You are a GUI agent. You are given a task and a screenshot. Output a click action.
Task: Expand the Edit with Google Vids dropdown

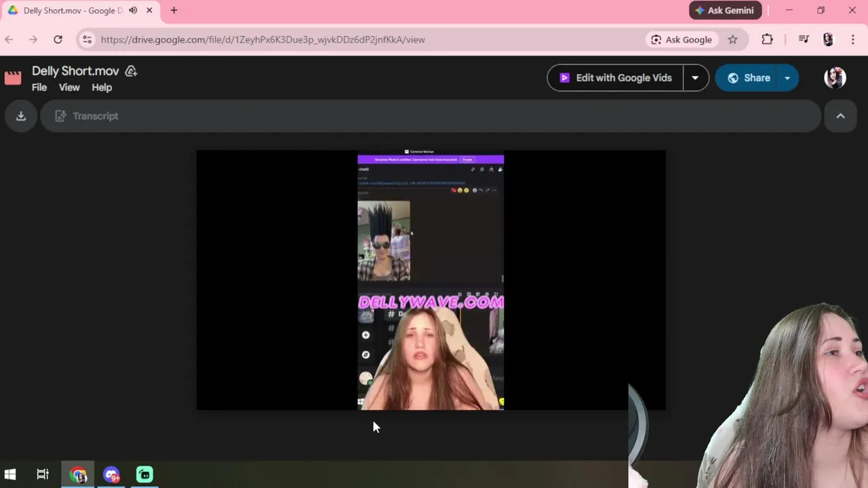pos(695,78)
